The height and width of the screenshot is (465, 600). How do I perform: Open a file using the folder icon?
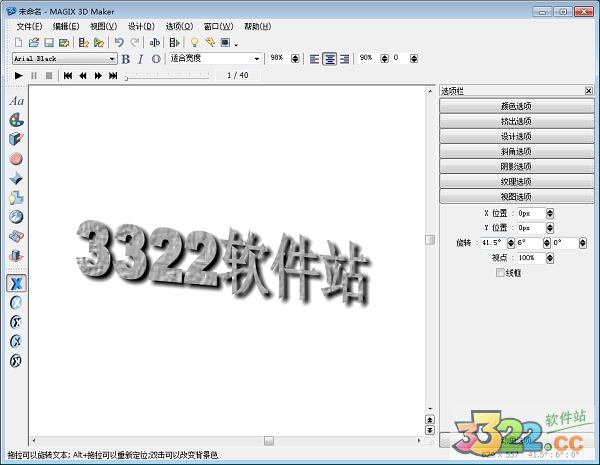(x=34, y=42)
